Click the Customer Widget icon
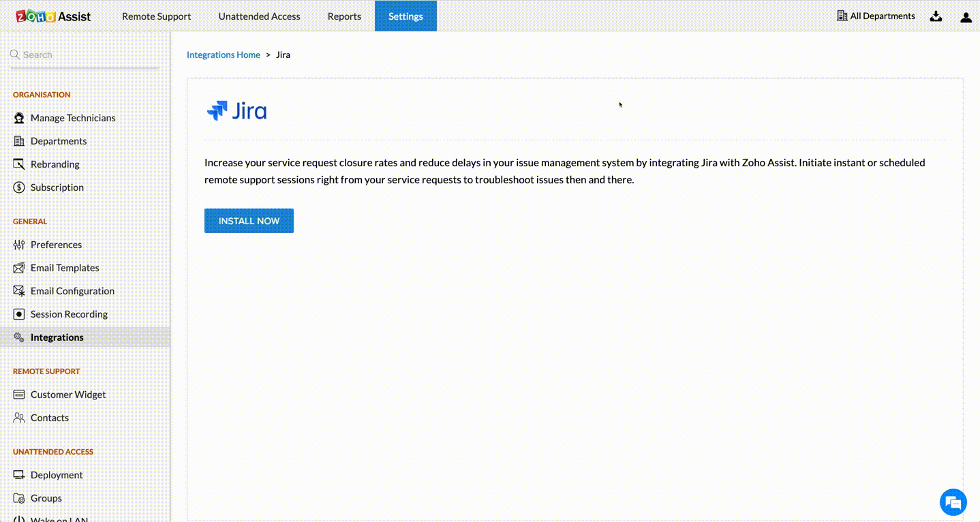 19,395
